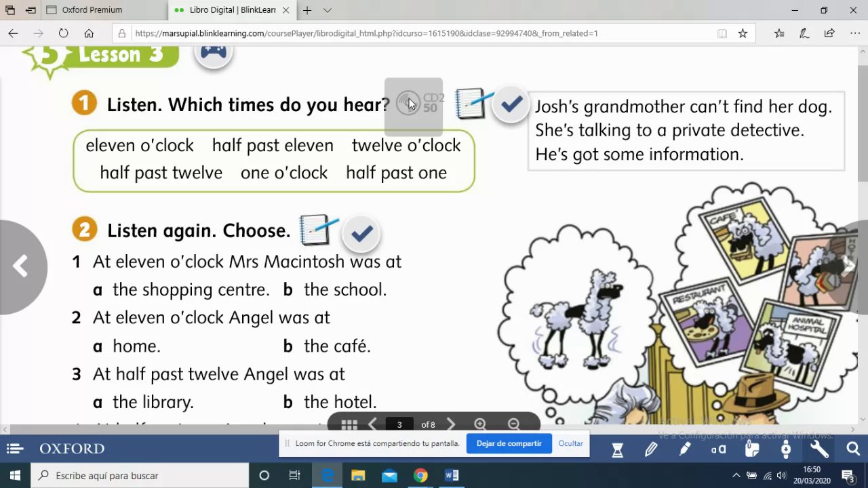The height and width of the screenshot is (488, 868).
Task: Open the page thumbnails grid
Action: pyautogui.click(x=349, y=425)
